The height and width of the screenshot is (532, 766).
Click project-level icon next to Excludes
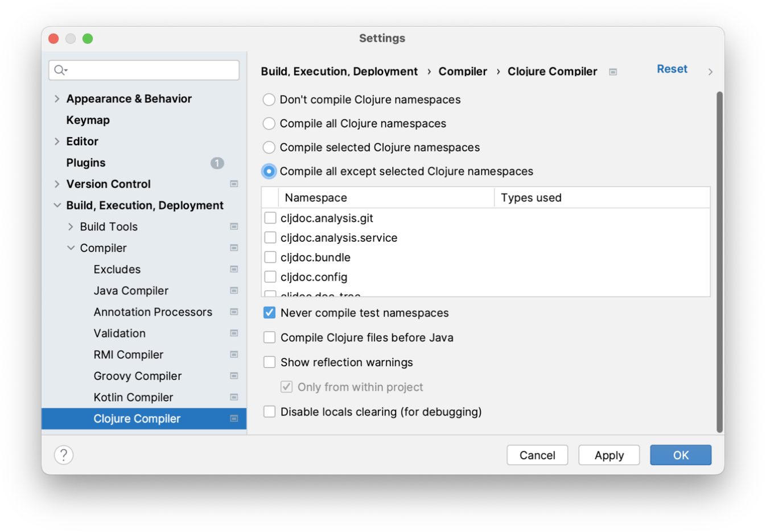(x=234, y=269)
